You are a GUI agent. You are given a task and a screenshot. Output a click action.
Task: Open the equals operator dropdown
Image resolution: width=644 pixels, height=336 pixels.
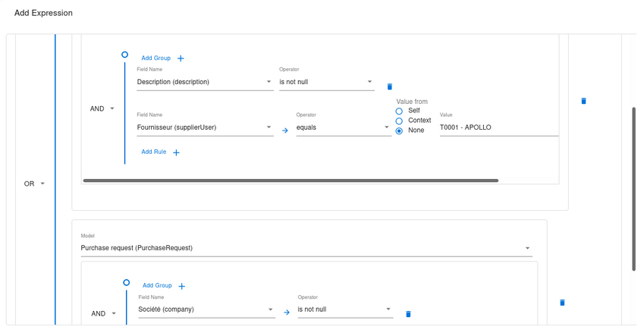tap(343, 127)
